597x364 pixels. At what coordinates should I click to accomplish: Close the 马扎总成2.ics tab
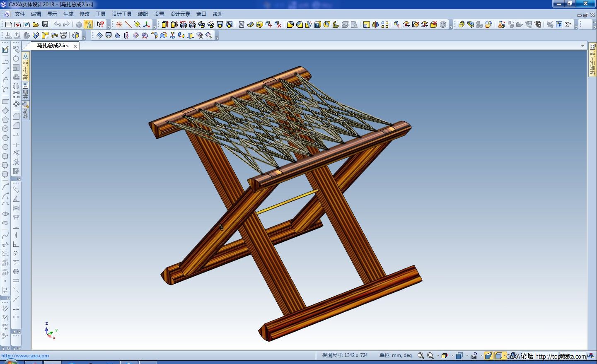(75, 46)
